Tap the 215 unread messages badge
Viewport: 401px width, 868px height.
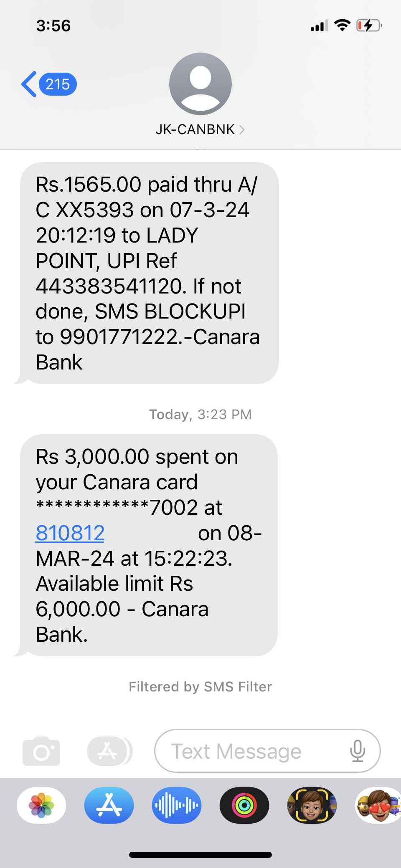pos(58,84)
